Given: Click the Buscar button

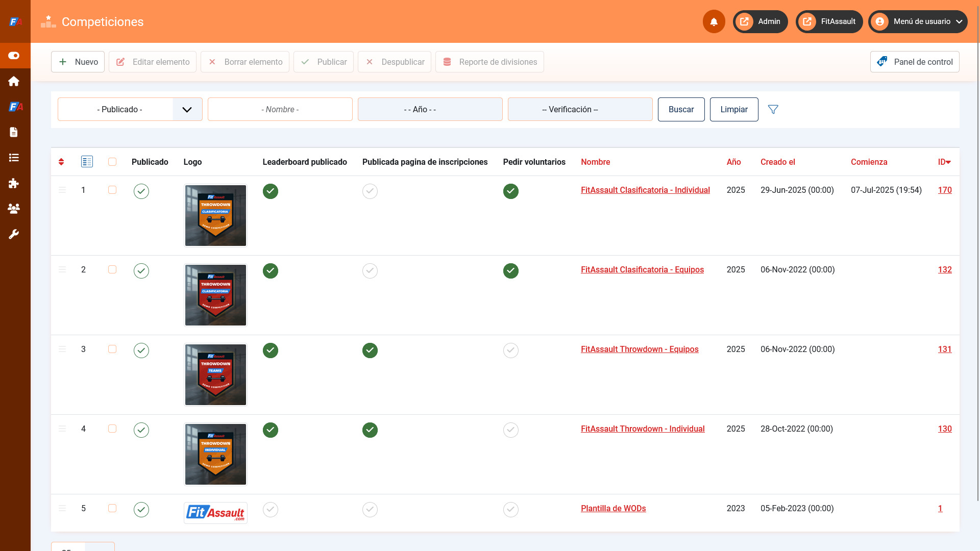Looking at the screenshot, I should pos(681,109).
